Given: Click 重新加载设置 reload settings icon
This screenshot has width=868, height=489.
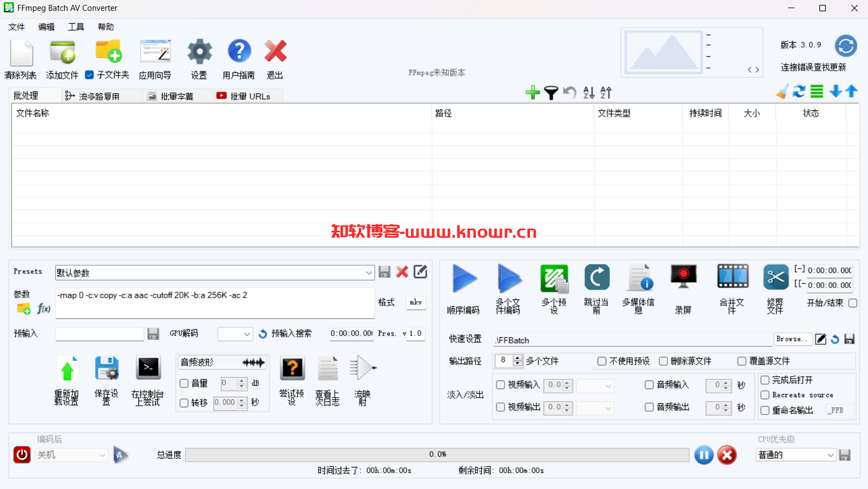Looking at the screenshot, I should click(x=67, y=369).
